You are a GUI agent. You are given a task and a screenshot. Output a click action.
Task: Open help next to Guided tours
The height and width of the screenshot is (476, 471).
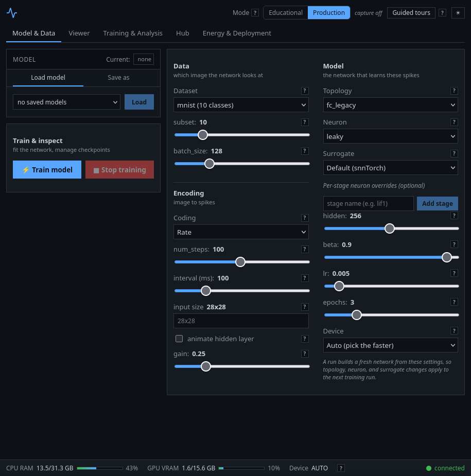click(x=442, y=13)
